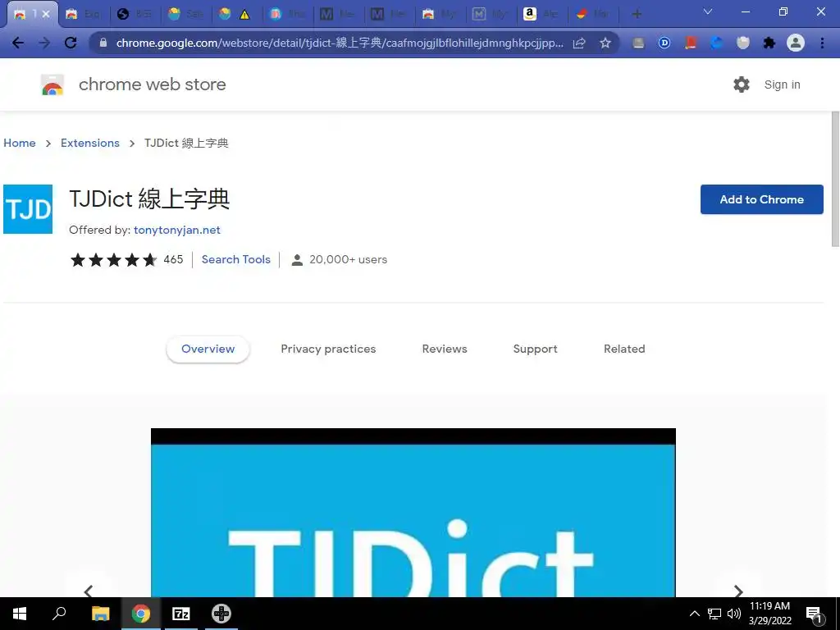The height and width of the screenshot is (630, 840).
Task: Select the Overview tab
Action: point(208,349)
